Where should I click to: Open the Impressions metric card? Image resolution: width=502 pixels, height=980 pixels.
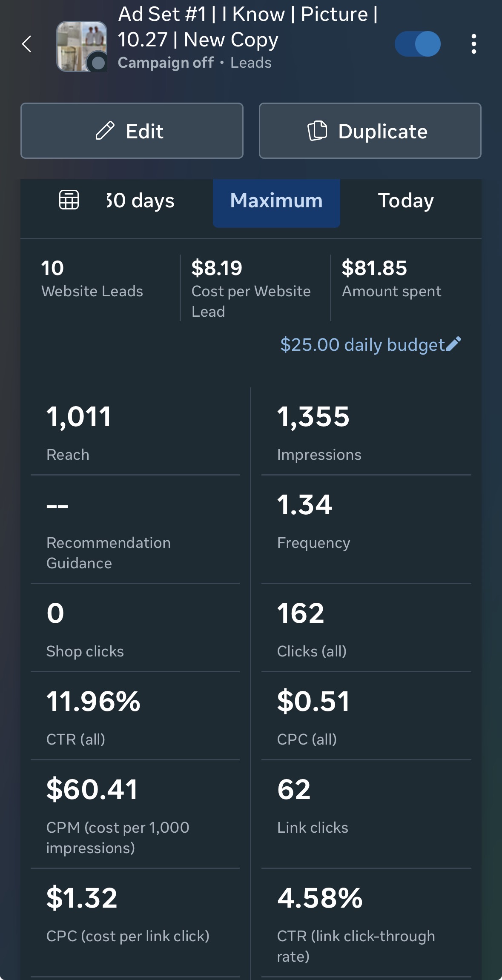point(366,431)
